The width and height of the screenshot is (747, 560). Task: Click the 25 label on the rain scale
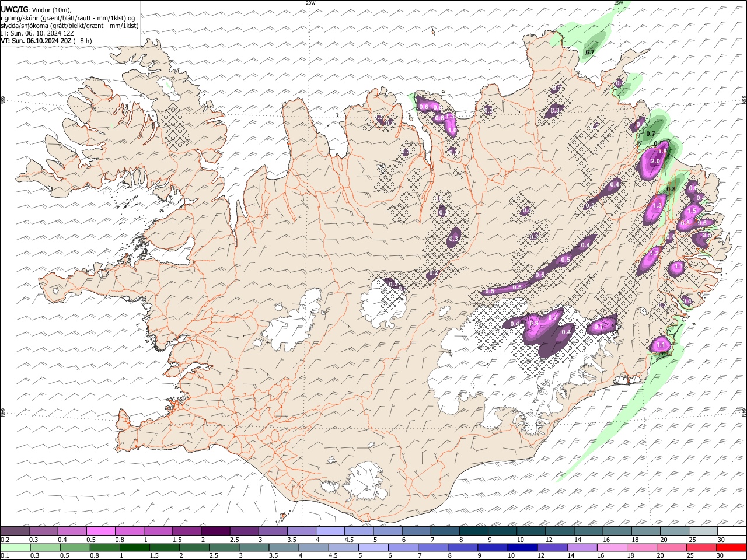690,556
